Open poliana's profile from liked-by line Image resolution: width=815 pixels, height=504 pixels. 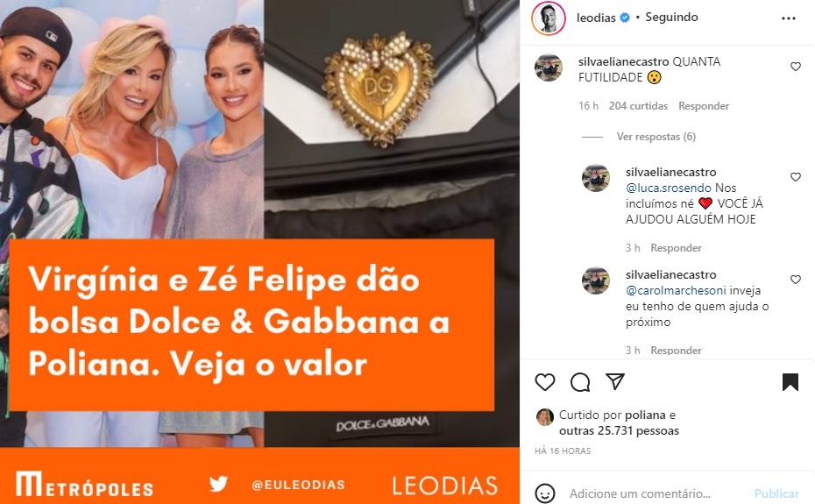coord(645,415)
